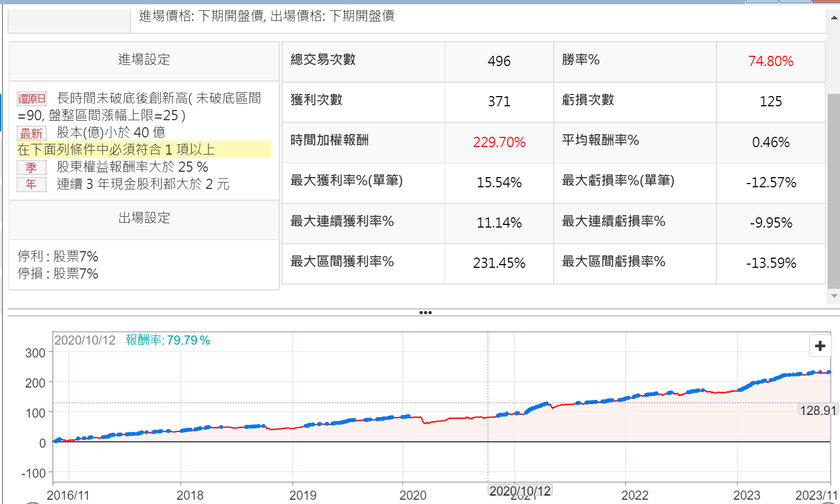Click the 年 badge beside 現金股利 condition

pyautogui.click(x=32, y=185)
